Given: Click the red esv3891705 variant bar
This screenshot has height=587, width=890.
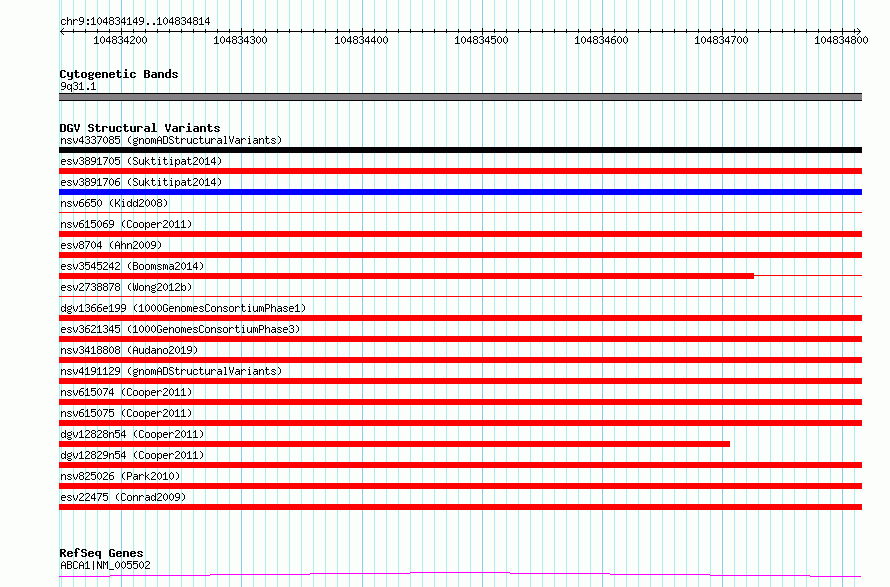Looking at the screenshot, I should pyautogui.click(x=460, y=171).
